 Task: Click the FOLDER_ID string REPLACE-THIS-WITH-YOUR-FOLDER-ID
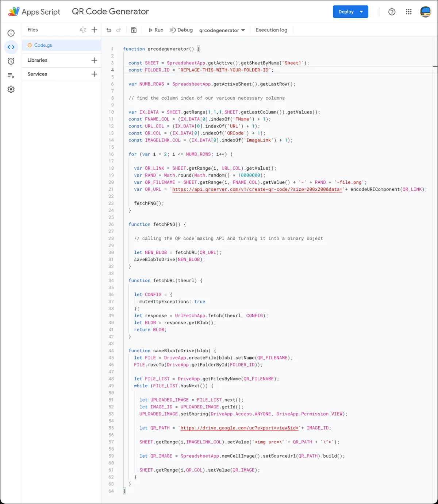224,70
